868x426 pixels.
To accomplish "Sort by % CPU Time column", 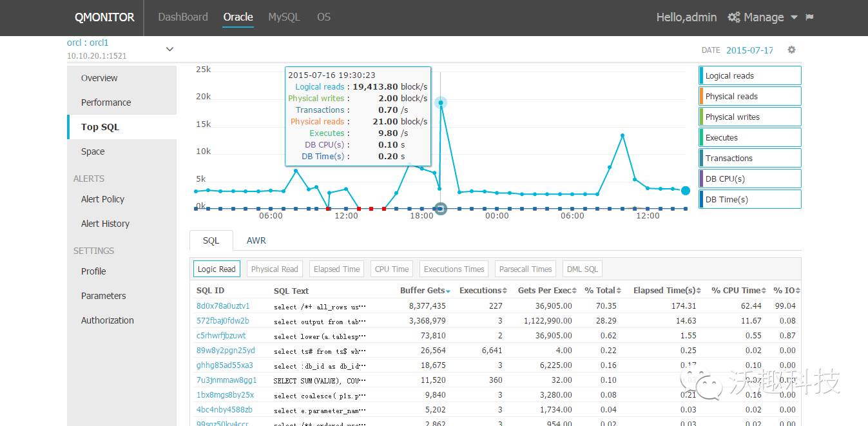I will (x=739, y=291).
